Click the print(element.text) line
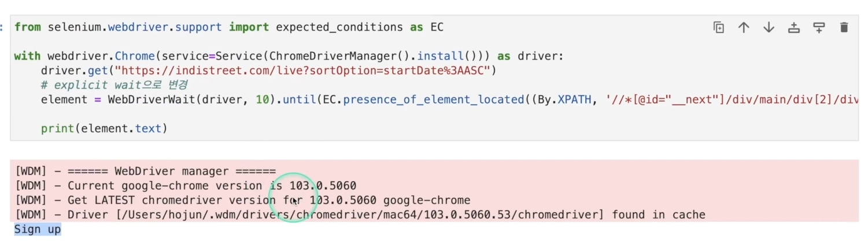This screenshot has width=868, height=244. (x=104, y=128)
